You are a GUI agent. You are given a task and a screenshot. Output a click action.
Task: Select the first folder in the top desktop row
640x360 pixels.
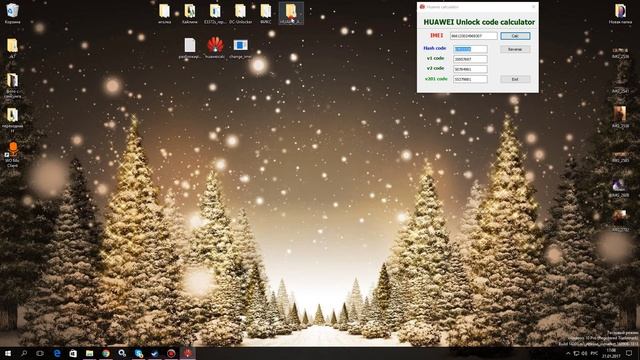pos(164,13)
